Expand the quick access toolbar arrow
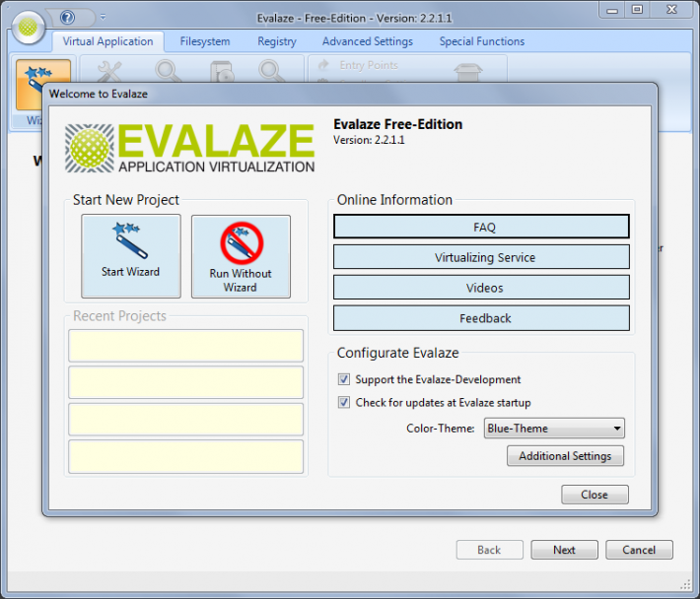 coord(103,18)
